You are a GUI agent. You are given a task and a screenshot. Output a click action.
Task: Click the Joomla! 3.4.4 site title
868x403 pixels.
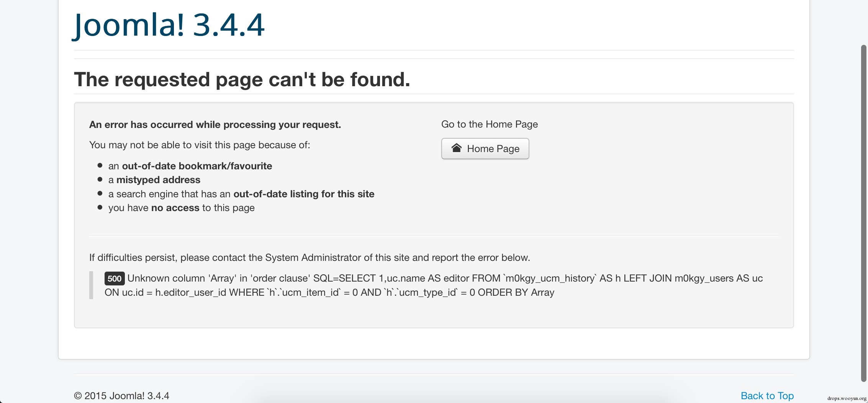[169, 25]
